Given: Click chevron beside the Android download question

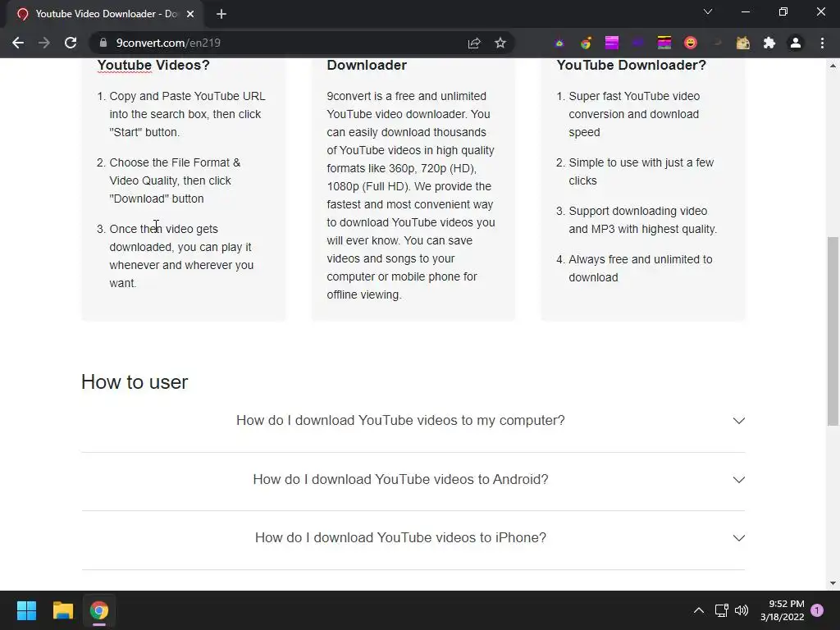Looking at the screenshot, I should click(x=739, y=480).
